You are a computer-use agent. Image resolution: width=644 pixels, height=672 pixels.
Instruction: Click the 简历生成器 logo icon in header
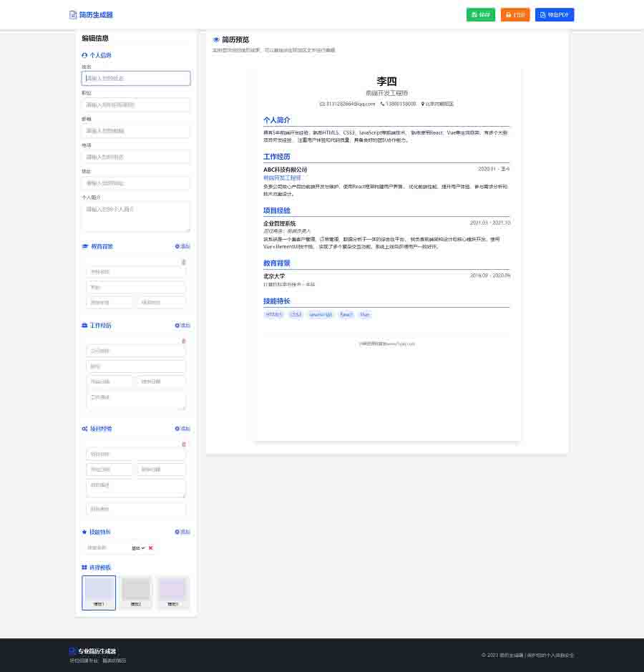click(72, 15)
